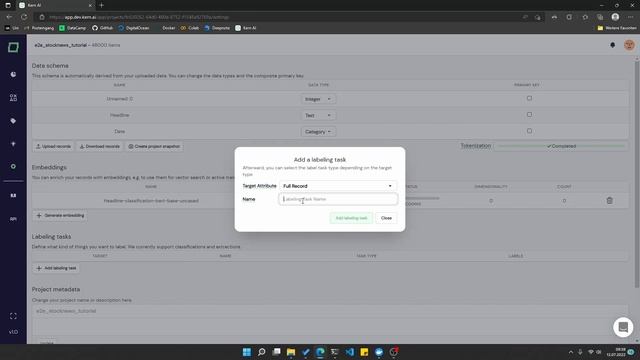640x360 pixels.
Task: Change the Unnamed: 0 data type dropdown (Integer)
Action: 318,99
